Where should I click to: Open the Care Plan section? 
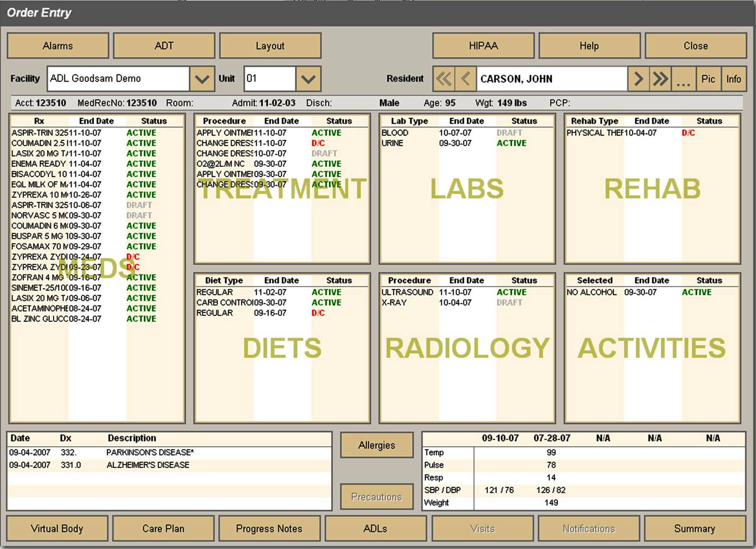(x=163, y=528)
